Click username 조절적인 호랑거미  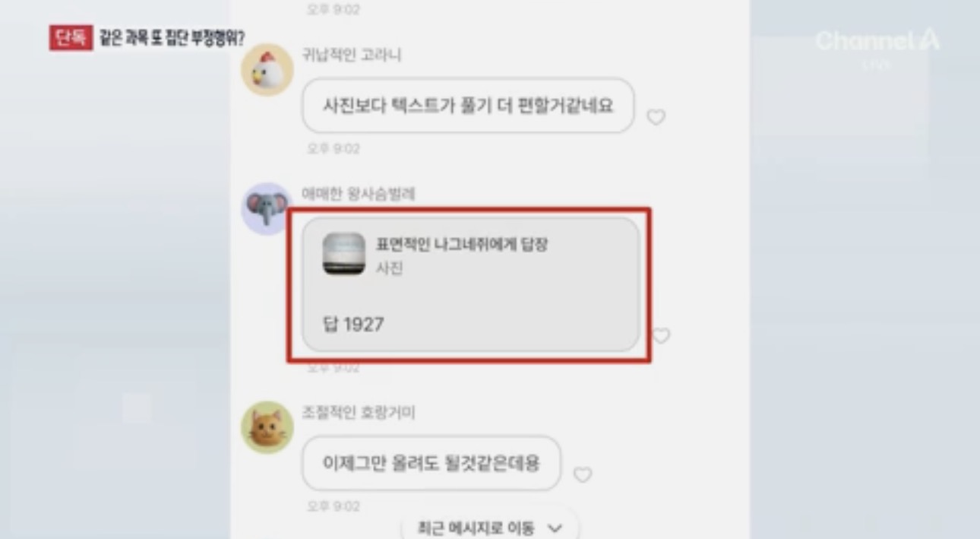click(x=359, y=413)
